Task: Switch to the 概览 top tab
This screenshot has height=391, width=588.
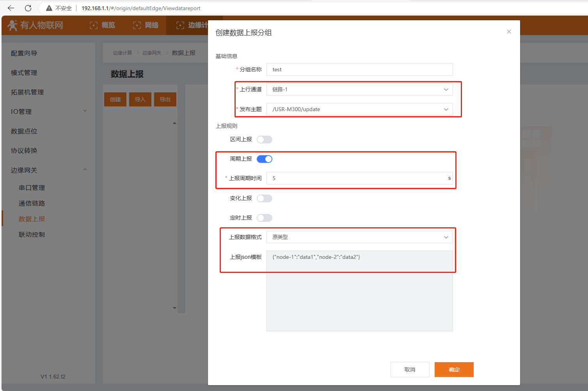Action: click(103, 25)
